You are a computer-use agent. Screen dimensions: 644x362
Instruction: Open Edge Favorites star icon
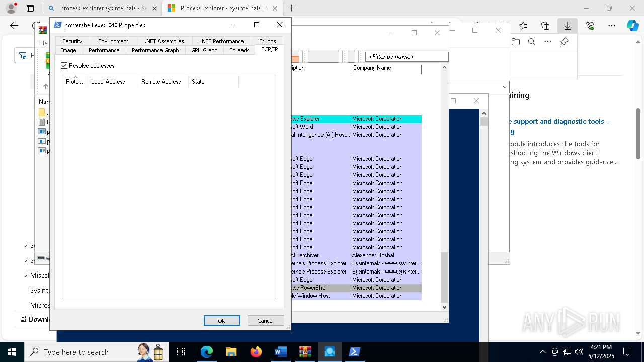[523, 26]
